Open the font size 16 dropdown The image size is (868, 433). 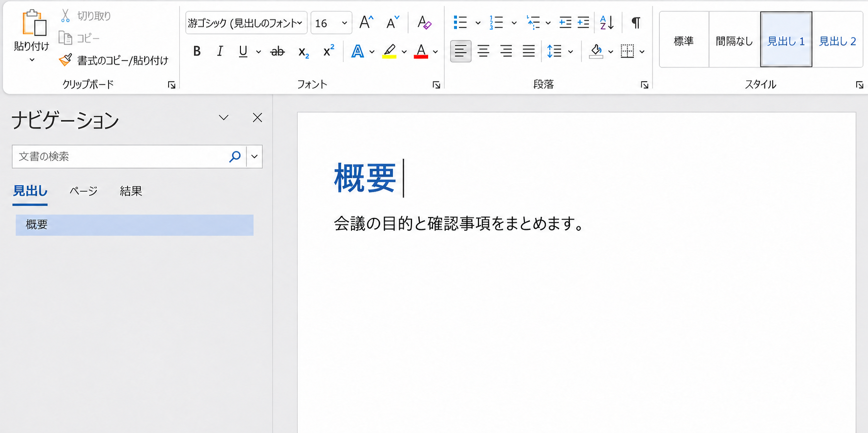tap(345, 23)
